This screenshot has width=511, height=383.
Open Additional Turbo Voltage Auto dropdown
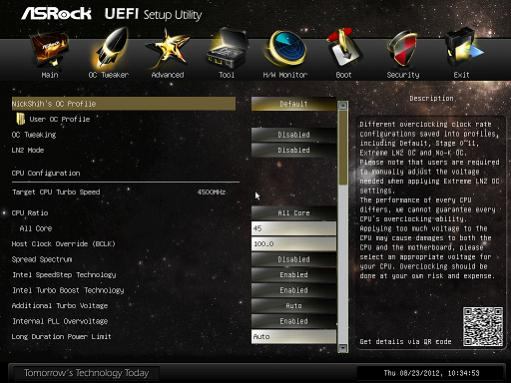(x=294, y=305)
